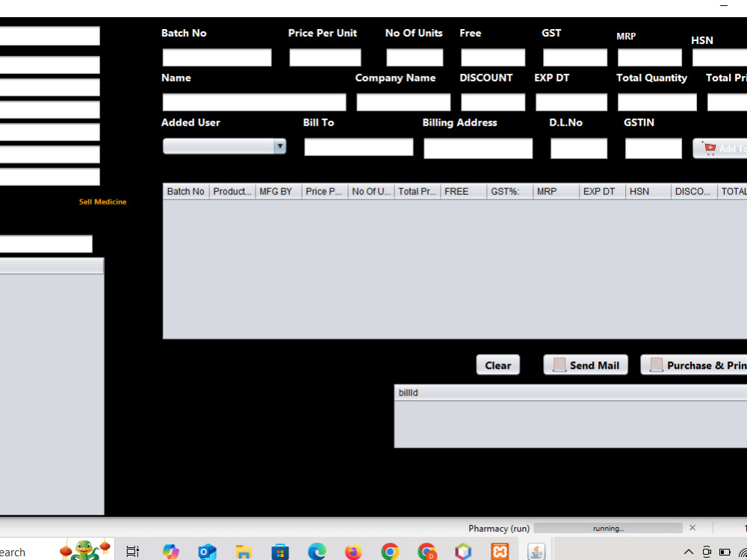
Task: Click the HSN table column header
Action: [x=648, y=191]
